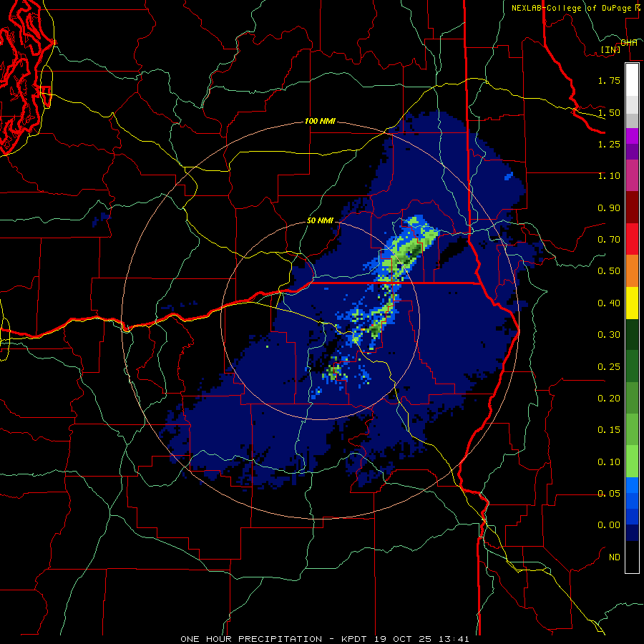644x644 pixels.
Task: Click the "0.00" legend value
Action: [609, 525]
